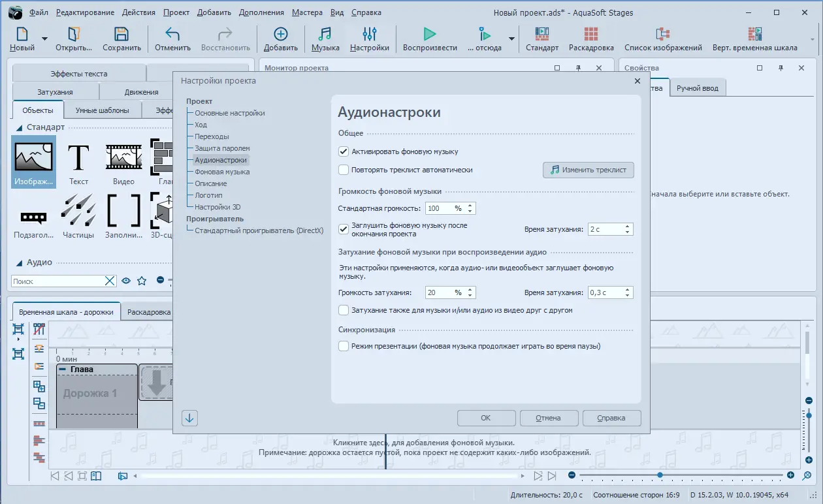The image size is (823, 504).
Task: Clear the search field with X icon
Action: tap(110, 281)
